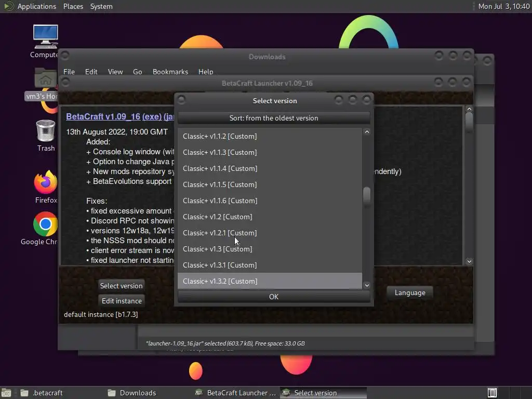This screenshot has width=532, height=399.
Task: Select Classic+ v1.1.5 [Custom]
Action: click(270, 184)
